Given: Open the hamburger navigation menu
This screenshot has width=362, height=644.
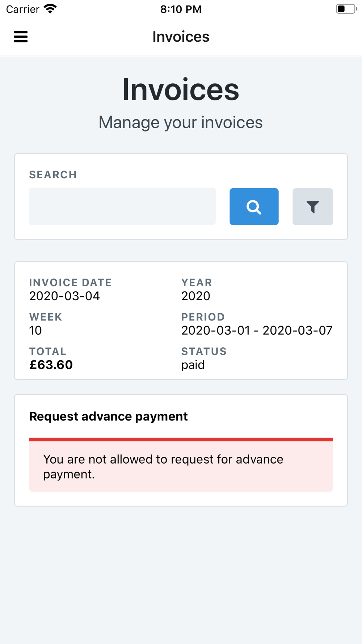Looking at the screenshot, I should click(21, 37).
